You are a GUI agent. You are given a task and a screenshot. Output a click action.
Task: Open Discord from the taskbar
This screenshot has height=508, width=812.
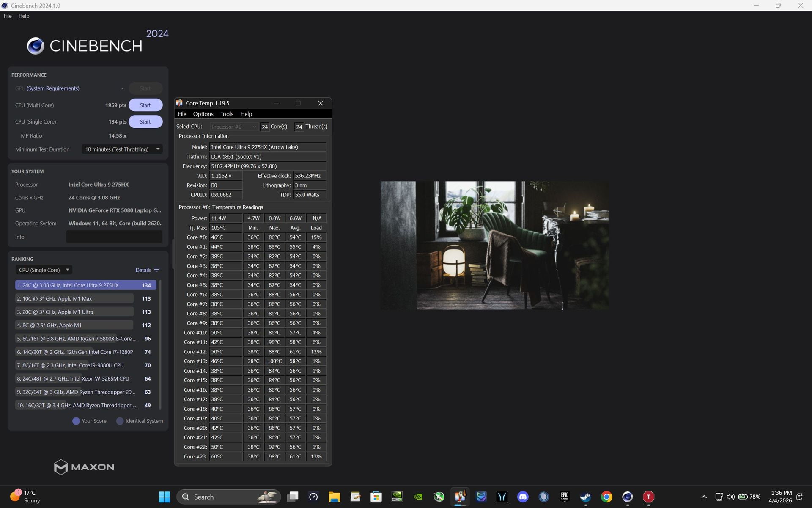click(x=523, y=497)
